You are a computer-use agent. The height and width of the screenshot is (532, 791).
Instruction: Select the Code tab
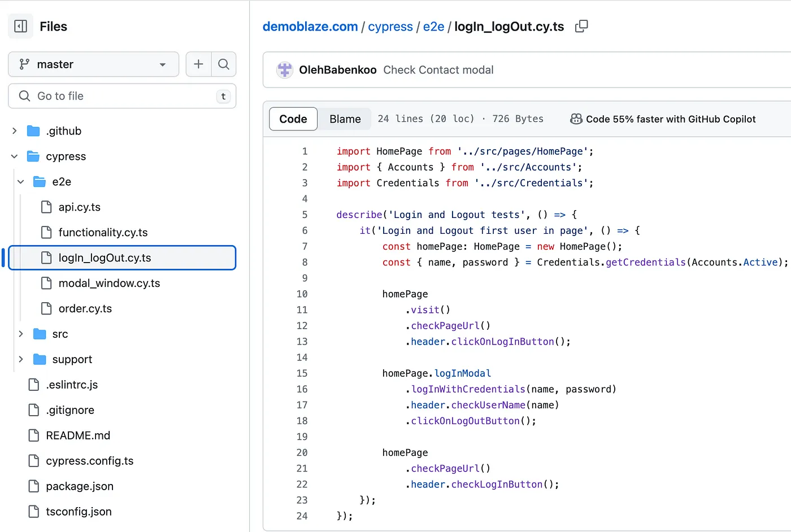pos(293,119)
